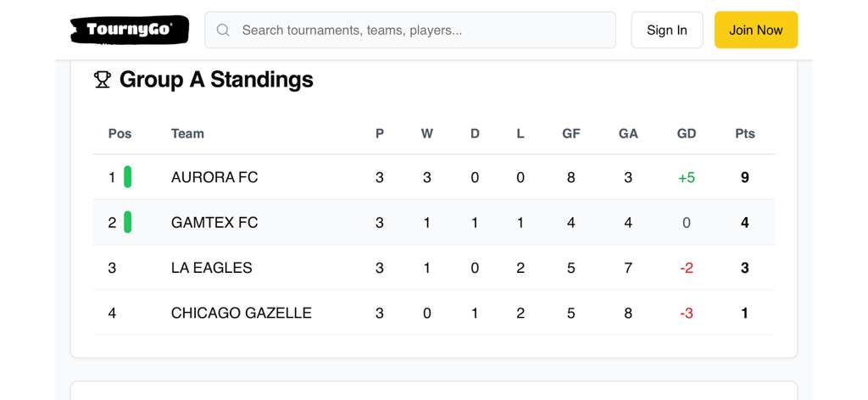The height and width of the screenshot is (400, 868).
Task: Open the LA EAGLES team row
Action: 212,268
